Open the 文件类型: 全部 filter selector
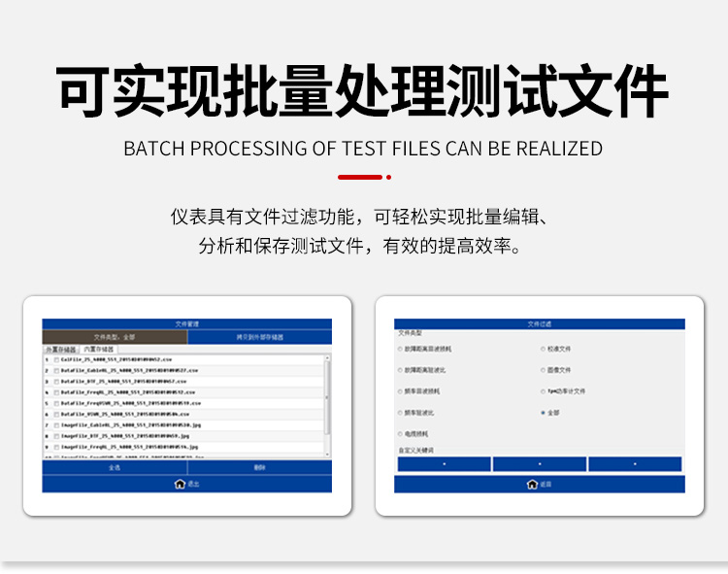 (x=115, y=337)
